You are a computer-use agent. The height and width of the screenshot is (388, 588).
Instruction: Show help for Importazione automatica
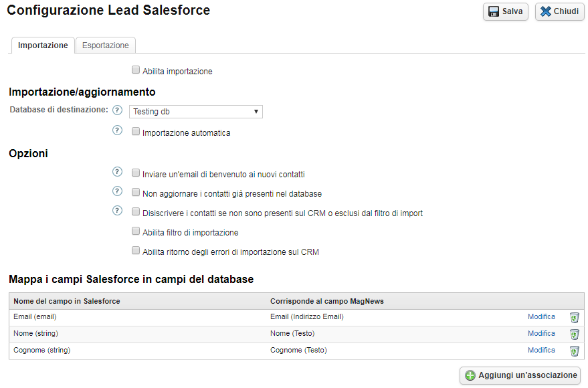(118, 132)
